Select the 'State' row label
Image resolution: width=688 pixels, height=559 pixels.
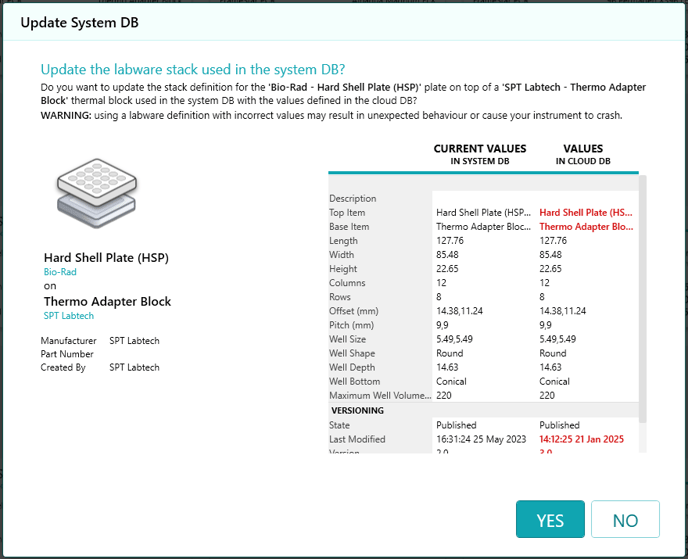tap(340, 425)
